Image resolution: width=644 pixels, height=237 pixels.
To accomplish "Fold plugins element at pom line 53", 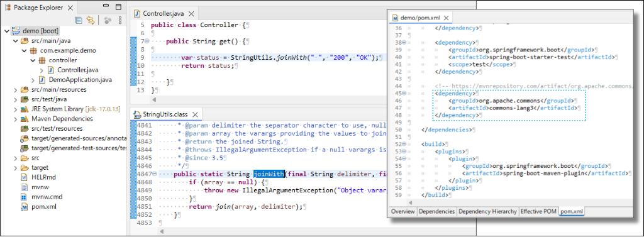I will click(404, 152).
